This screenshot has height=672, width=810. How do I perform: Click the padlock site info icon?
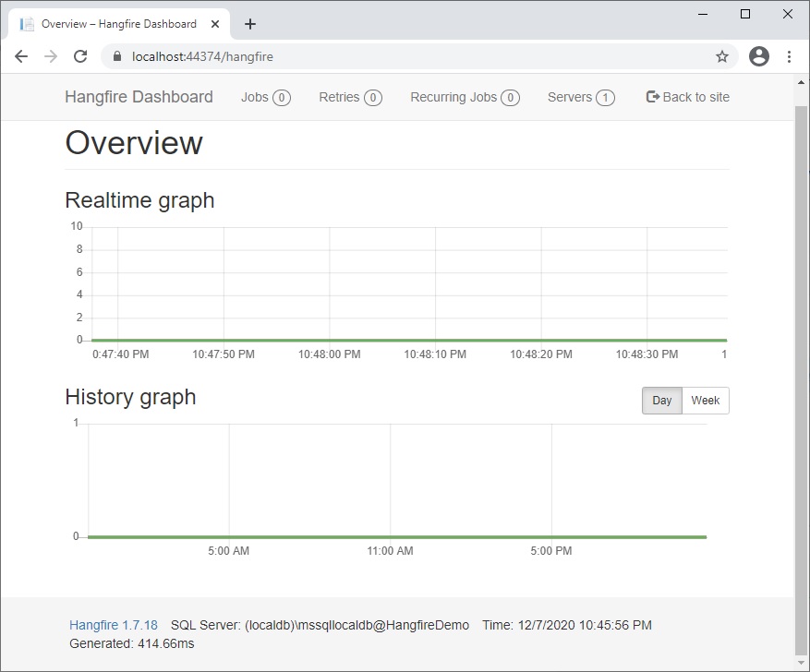pyautogui.click(x=116, y=56)
